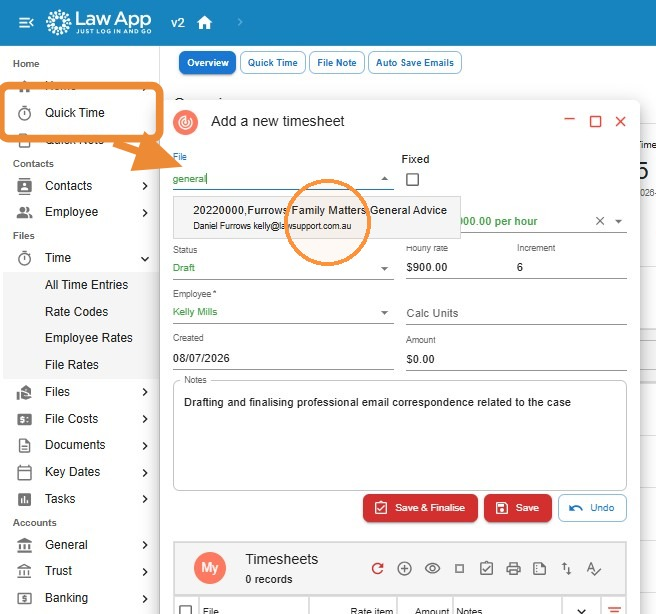656x614 pixels.
Task: Switch to the Auto Save Emails tab
Action: click(415, 63)
